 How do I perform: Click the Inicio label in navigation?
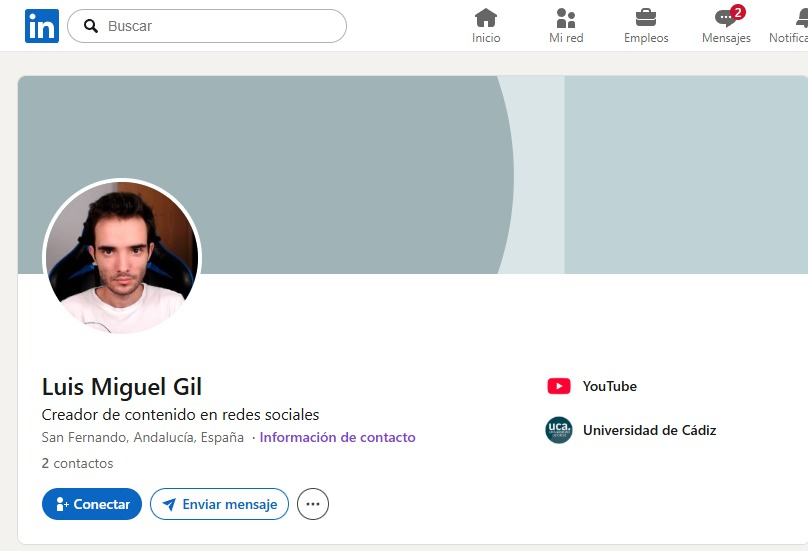486,38
